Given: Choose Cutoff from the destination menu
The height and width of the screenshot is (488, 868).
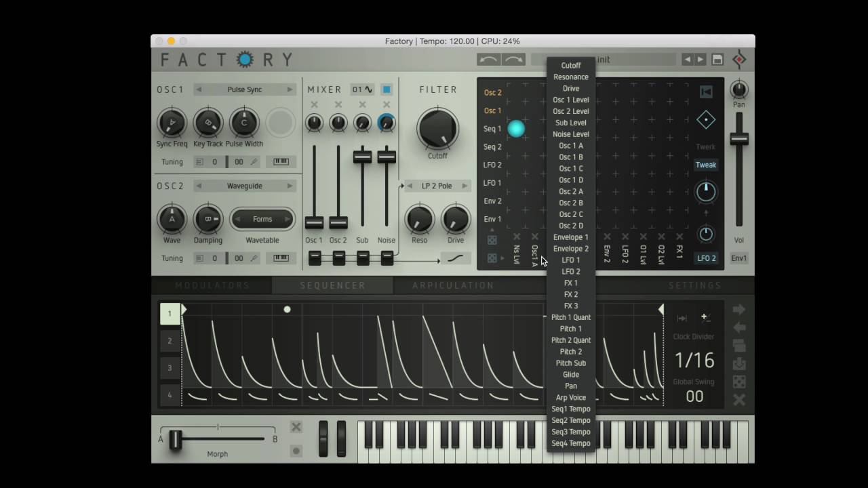Looking at the screenshot, I should [x=571, y=66].
